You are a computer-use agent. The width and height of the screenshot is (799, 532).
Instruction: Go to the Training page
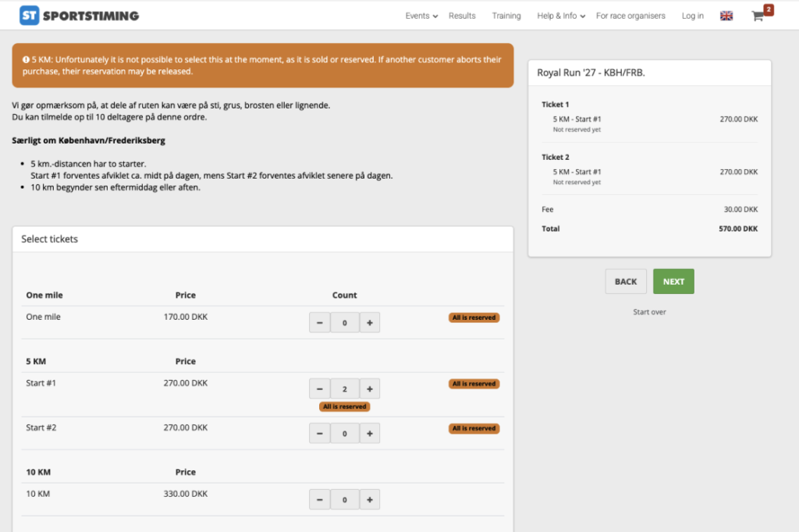[506, 16]
